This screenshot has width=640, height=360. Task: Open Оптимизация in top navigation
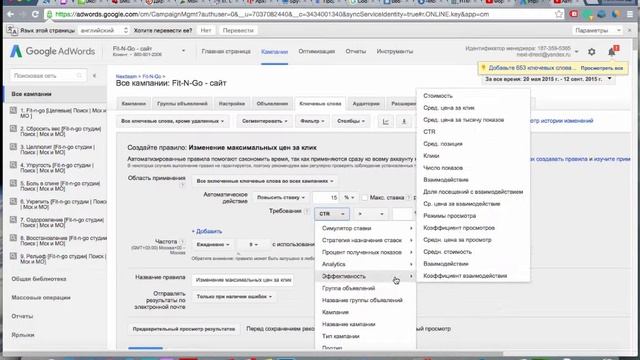[x=316, y=52]
